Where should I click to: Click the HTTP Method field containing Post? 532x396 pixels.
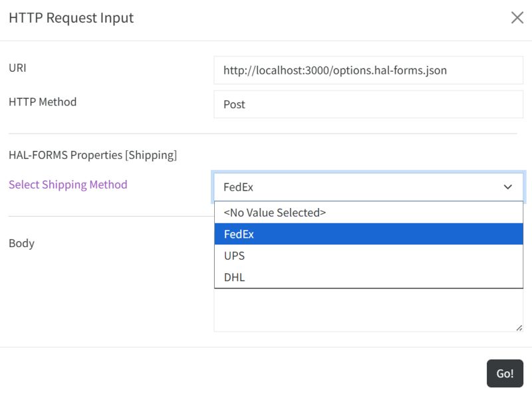[368, 104]
